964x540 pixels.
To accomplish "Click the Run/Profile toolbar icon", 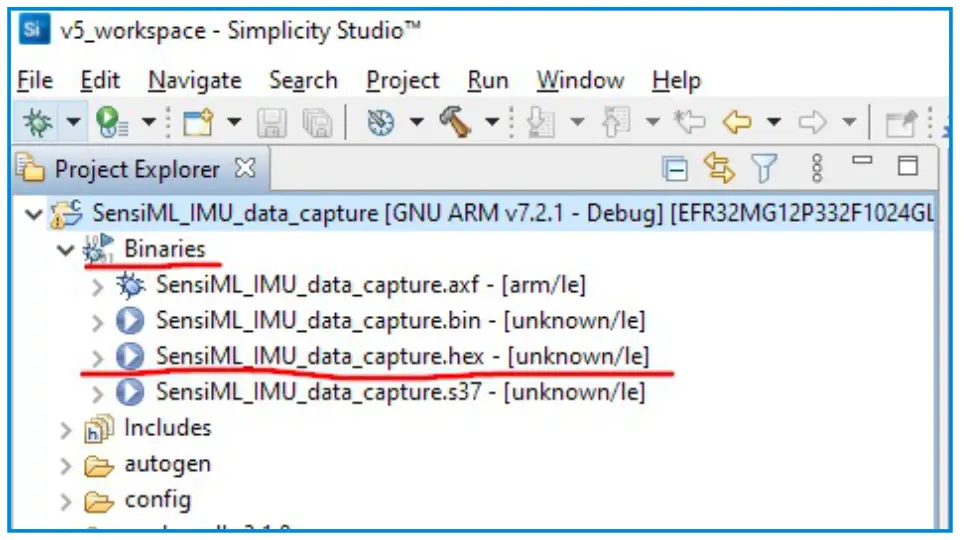I will [111, 122].
